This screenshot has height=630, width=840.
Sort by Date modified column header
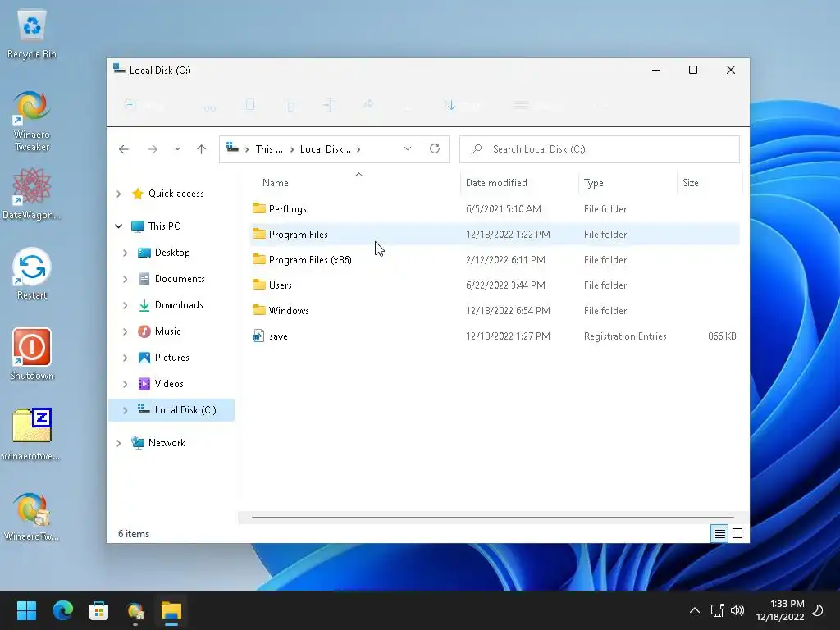point(496,183)
